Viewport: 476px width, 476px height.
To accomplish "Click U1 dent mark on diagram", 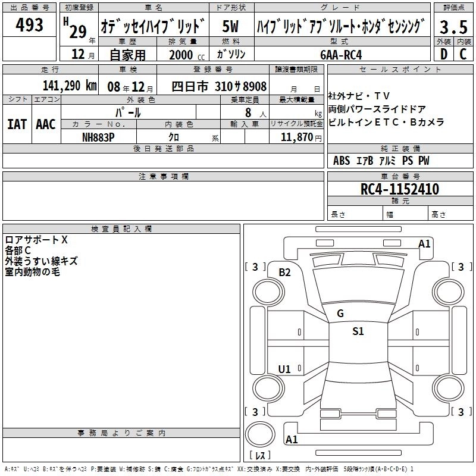I will (x=284, y=369).
